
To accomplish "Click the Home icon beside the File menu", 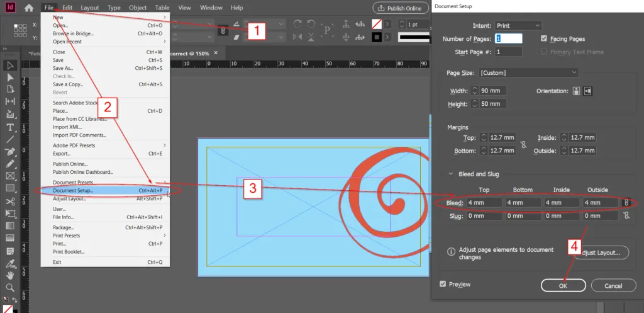I will pos(28,8).
